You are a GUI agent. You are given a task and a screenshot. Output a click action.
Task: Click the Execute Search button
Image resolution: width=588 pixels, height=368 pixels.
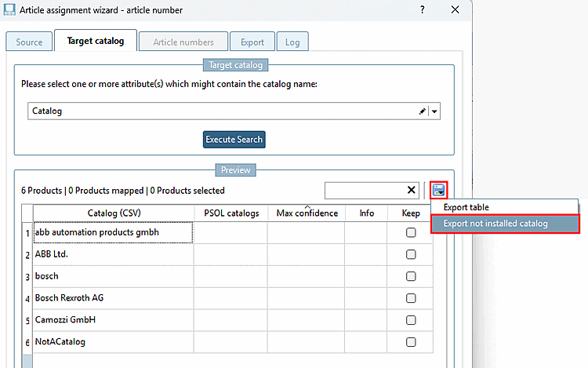[x=234, y=139]
